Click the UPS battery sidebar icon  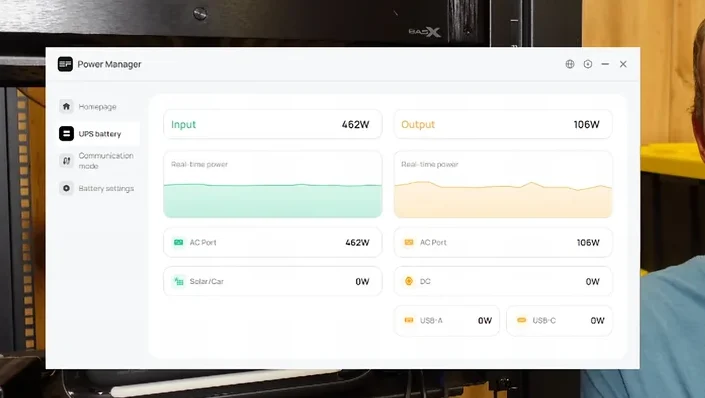(67, 134)
